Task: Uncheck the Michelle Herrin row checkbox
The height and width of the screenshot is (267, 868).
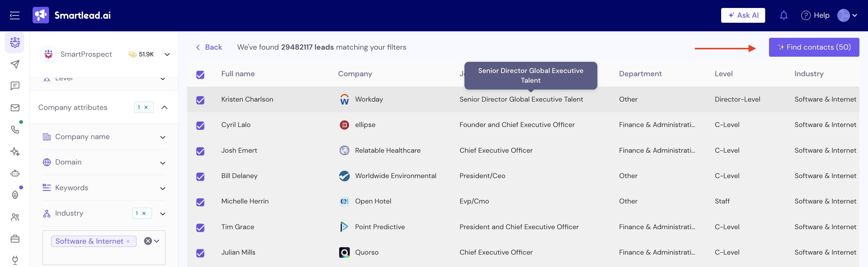Action: 200,202
